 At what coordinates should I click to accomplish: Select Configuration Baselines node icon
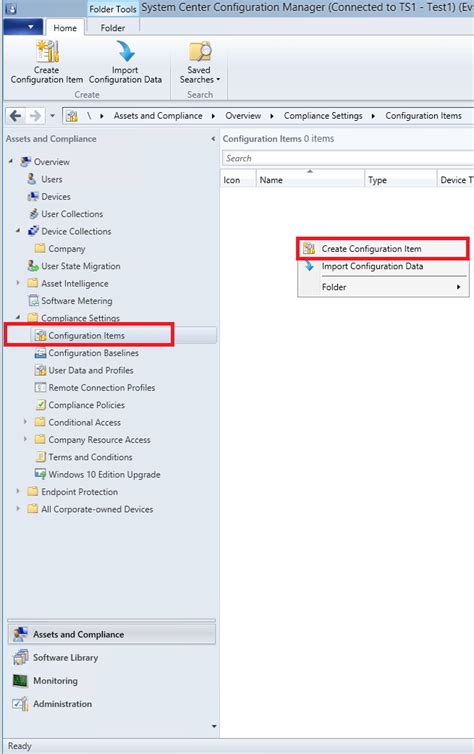40,353
